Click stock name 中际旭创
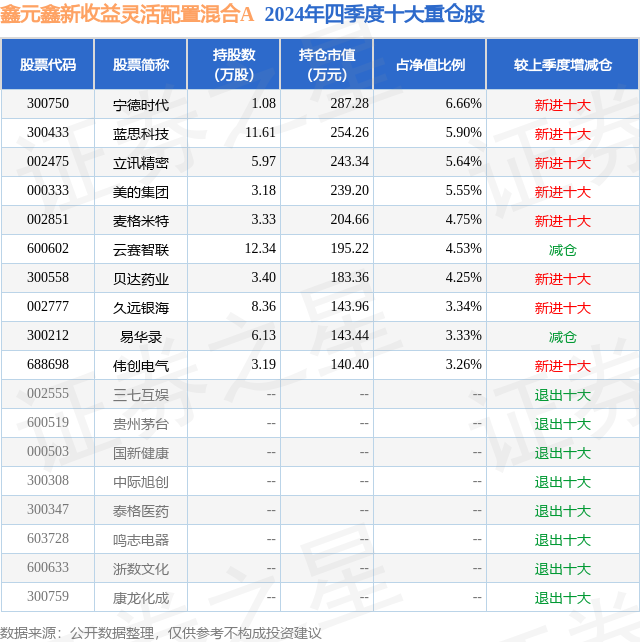 [x=141, y=483]
